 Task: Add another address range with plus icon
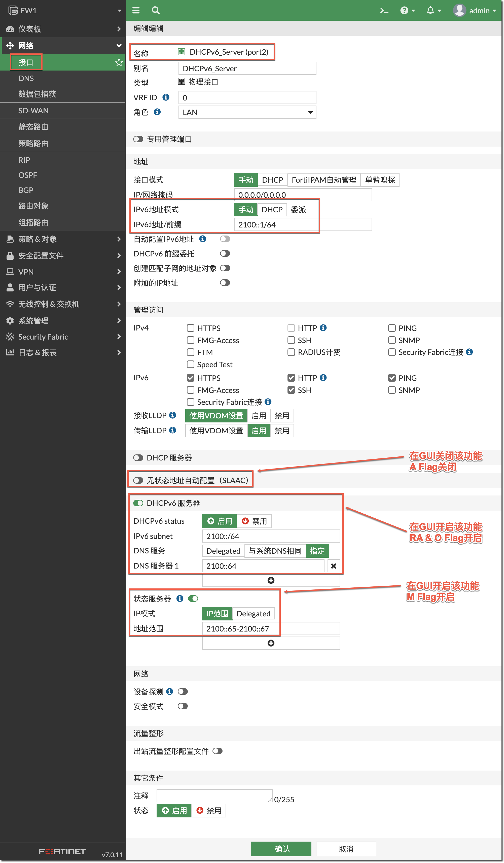(x=271, y=643)
